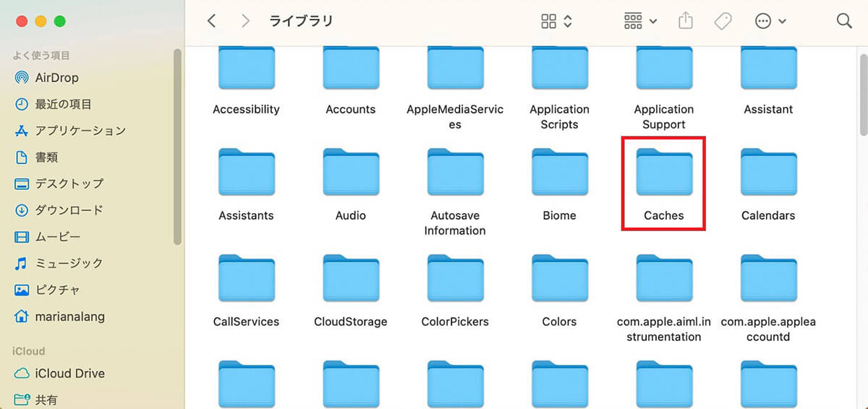Select 書類 in the sidebar
The height and width of the screenshot is (409, 868).
(x=37, y=157)
